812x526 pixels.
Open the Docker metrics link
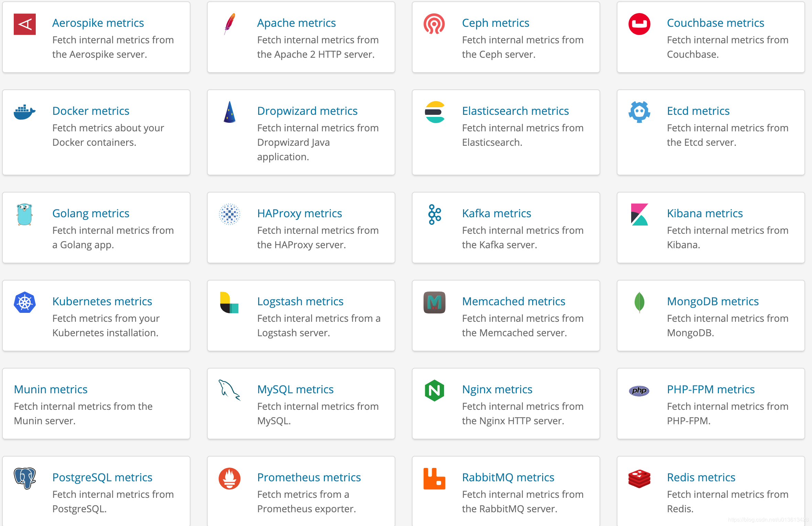(x=91, y=111)
